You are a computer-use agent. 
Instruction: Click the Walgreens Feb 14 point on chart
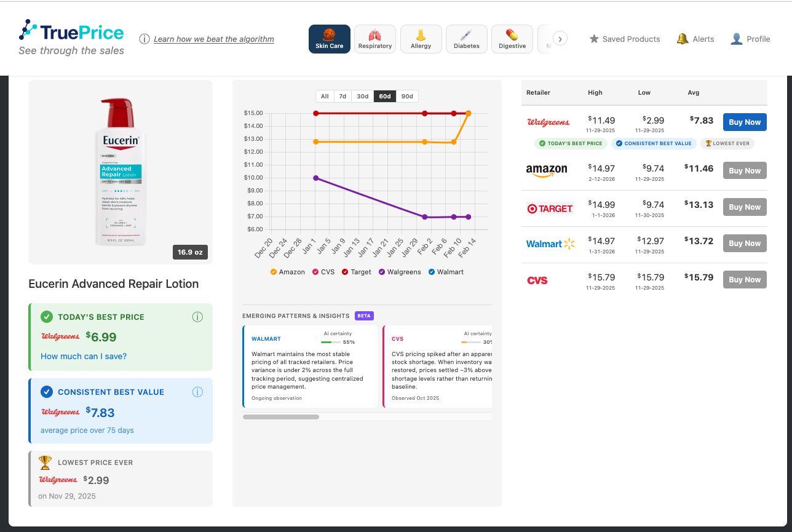click(469, 216)
